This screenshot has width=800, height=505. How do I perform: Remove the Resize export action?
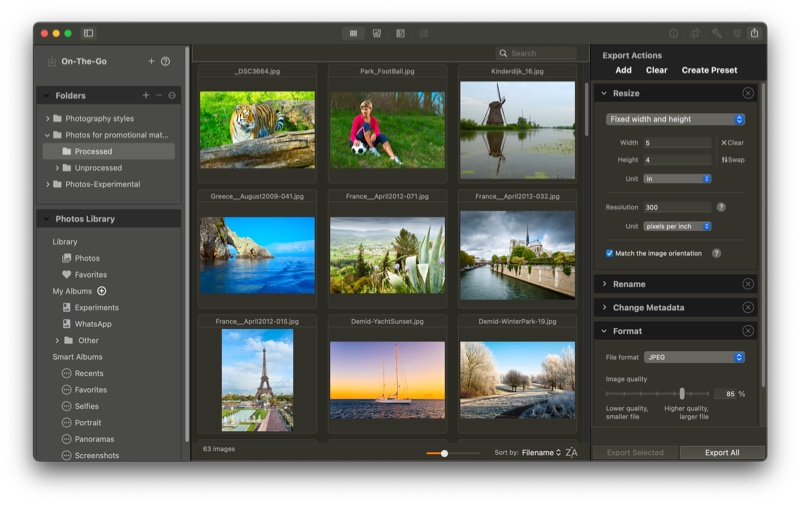click(747, 93)
